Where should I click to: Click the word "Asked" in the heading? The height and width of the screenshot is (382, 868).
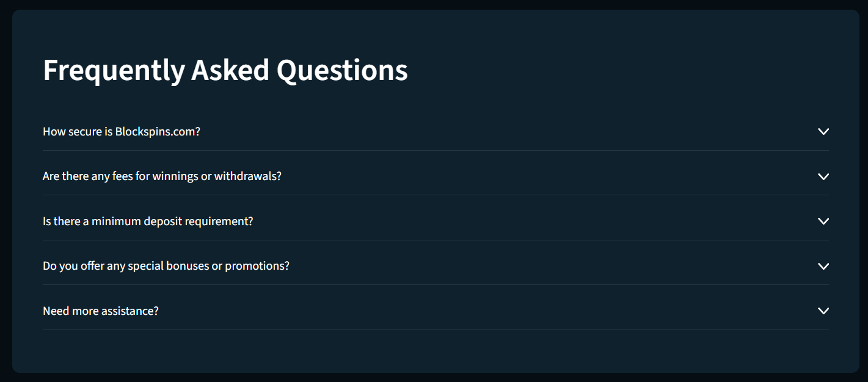[x=230, y=70]
